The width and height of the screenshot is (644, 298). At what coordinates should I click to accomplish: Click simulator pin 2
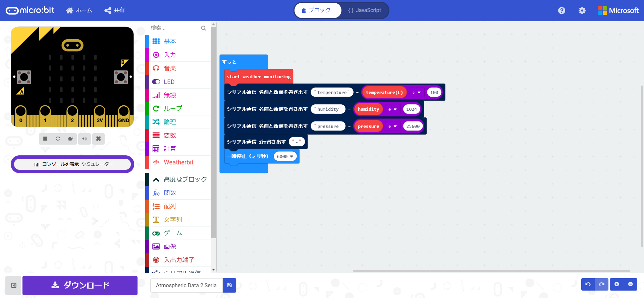pyautogui.click(x=72, y=116)
